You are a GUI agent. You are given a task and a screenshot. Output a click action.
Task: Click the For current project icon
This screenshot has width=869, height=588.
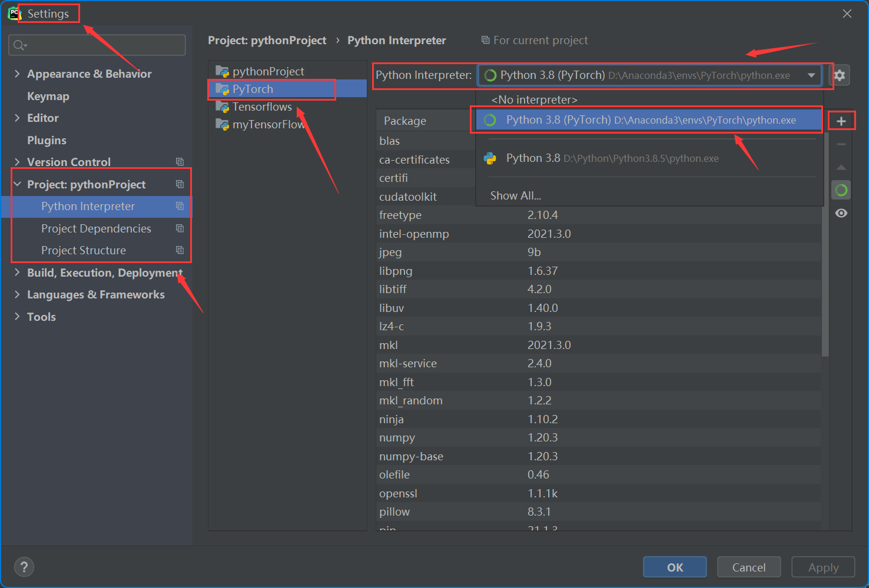click(x=485, y=40)
